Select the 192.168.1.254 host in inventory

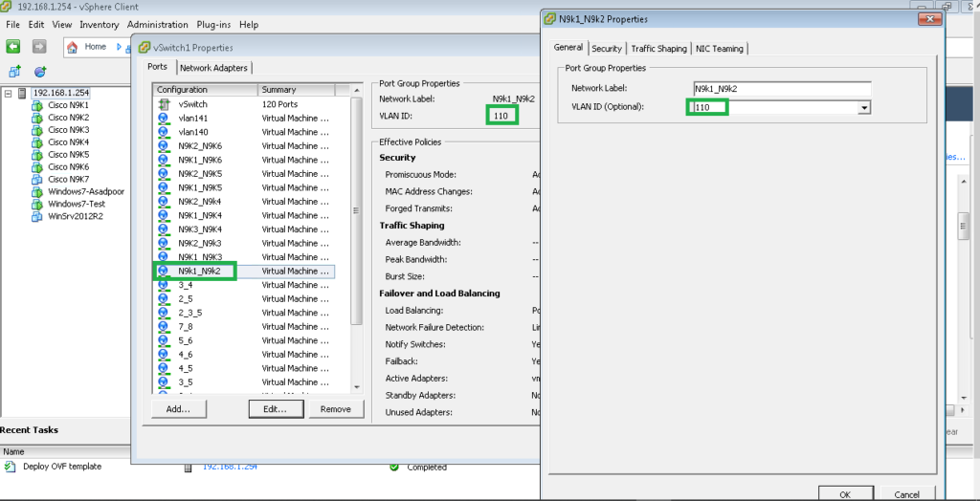click(x=60, y=93)
